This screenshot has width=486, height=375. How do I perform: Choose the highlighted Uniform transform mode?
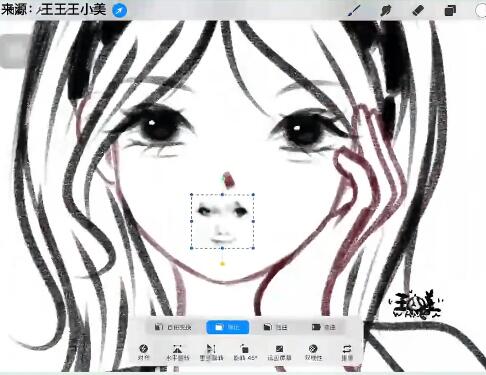(x=228, y=327)
